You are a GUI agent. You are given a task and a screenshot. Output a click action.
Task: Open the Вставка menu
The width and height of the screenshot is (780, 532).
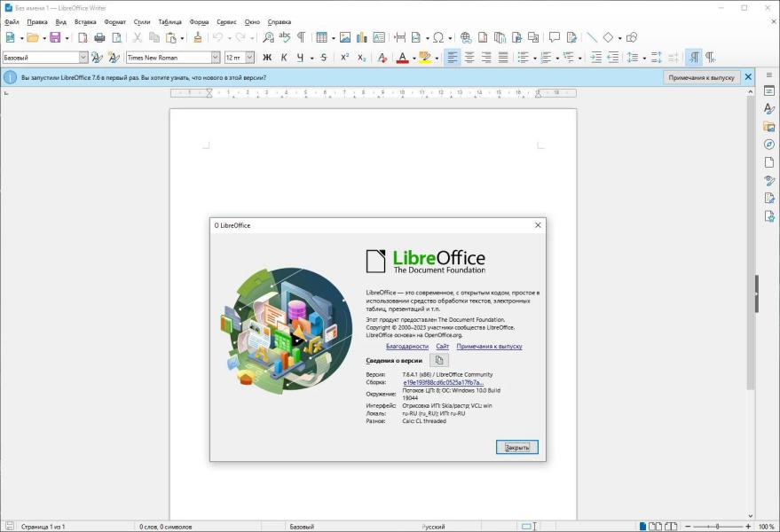click(x=85, y=22)
